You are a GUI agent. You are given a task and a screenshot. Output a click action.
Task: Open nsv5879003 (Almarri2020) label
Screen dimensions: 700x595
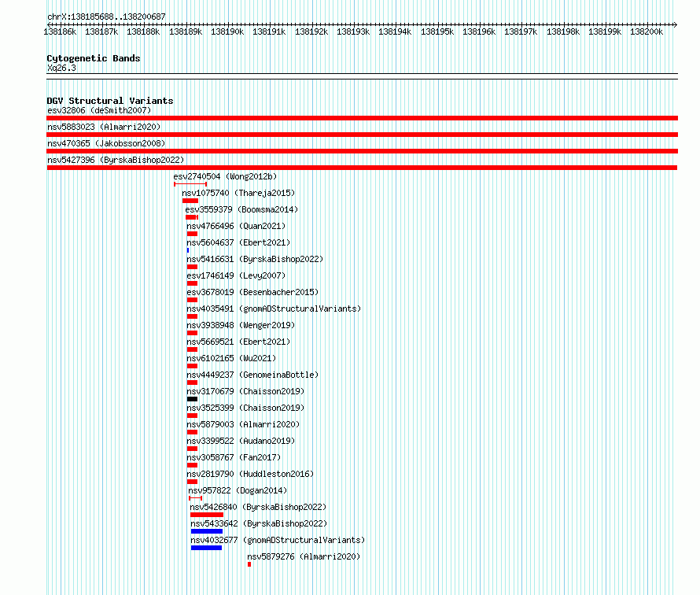click(243, 424)
